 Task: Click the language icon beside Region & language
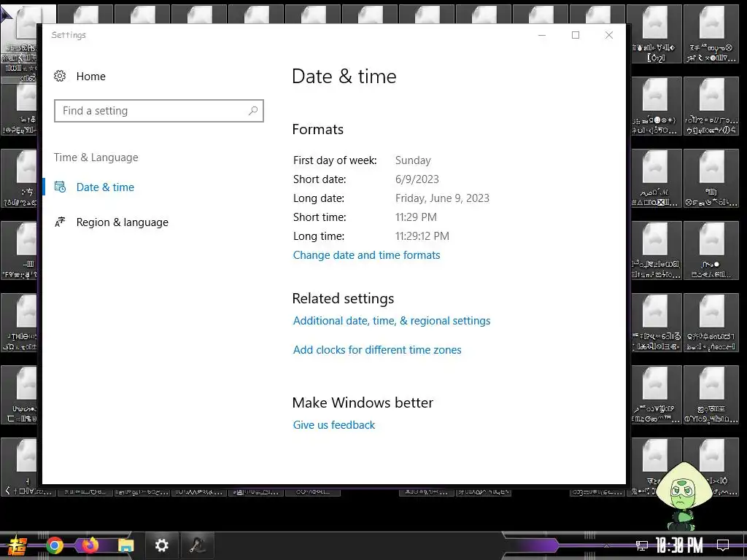(x=60, y=222)
